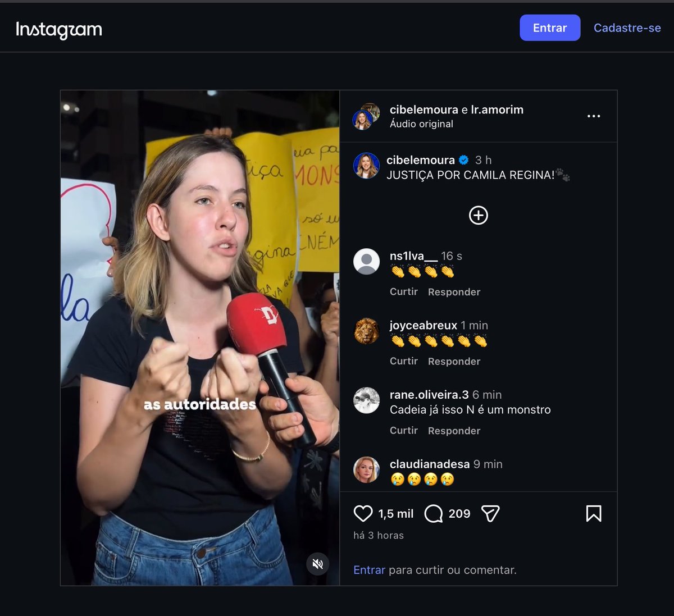Viewport: 674px width, 616px height.
Task: Click the video to pause playback
Action: pyautogui.click(x=200, y=338)
